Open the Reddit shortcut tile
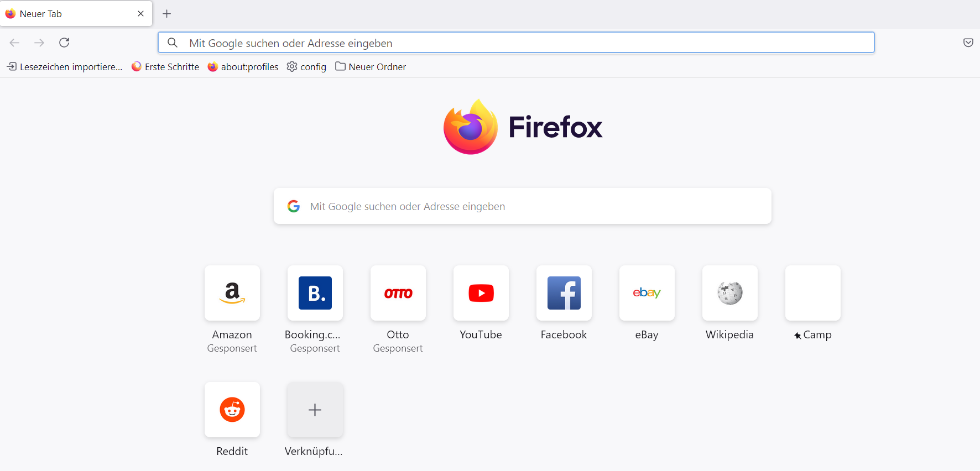The height and width of the screenshot is (471, 980). [x=232, y=410]
